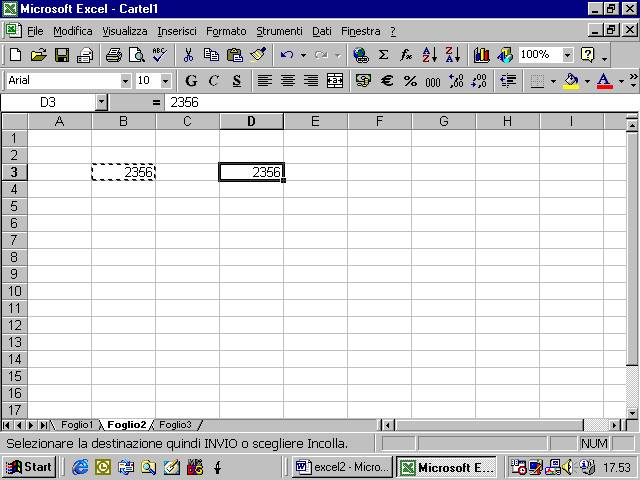This screenshot has height=480, width=640.
Task: Save the workbook with floppy icon
Action: tap(62, 55)
